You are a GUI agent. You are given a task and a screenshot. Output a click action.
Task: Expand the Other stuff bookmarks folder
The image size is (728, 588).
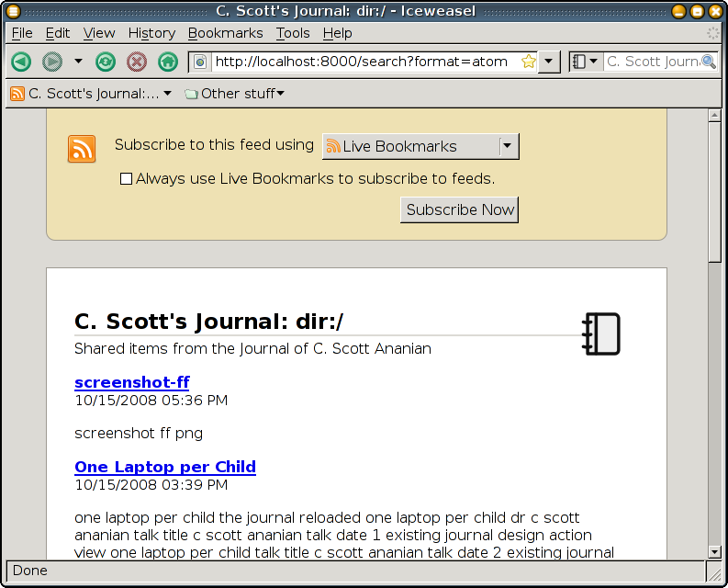click(x=234, y=93)
